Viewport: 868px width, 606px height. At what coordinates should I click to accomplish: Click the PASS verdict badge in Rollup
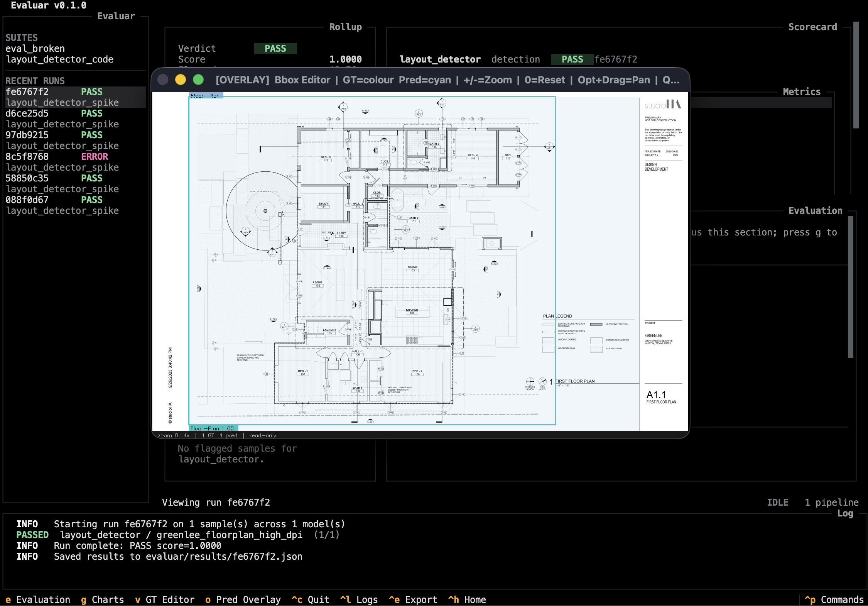[x=275, y=49]
